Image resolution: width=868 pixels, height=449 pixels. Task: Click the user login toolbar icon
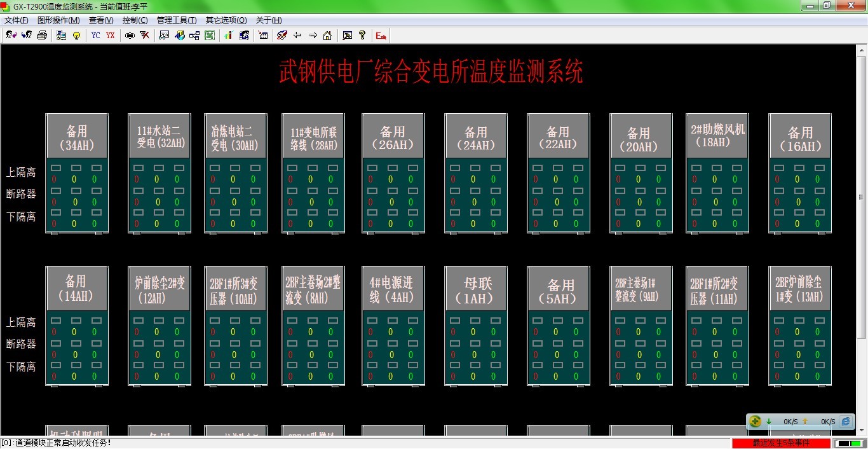11,35
